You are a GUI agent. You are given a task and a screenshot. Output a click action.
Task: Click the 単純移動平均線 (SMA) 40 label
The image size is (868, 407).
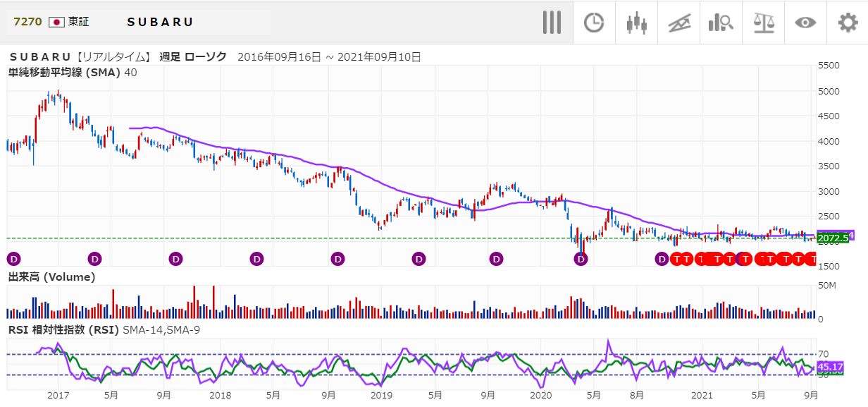pos(73,72)
